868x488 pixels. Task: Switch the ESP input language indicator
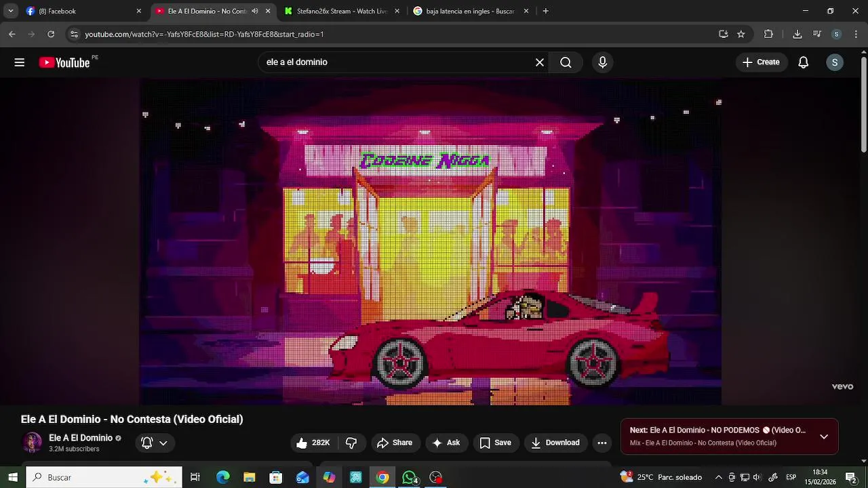(791, 477)
